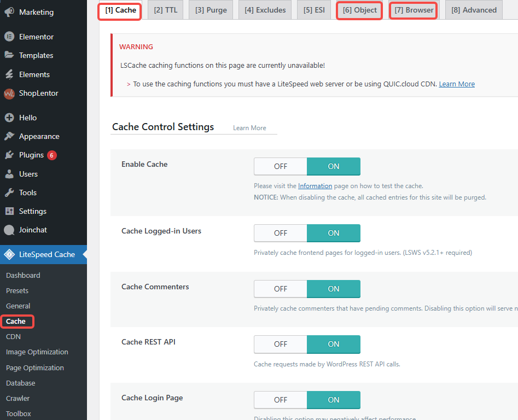Toggle Cache Login Page off

280,400
